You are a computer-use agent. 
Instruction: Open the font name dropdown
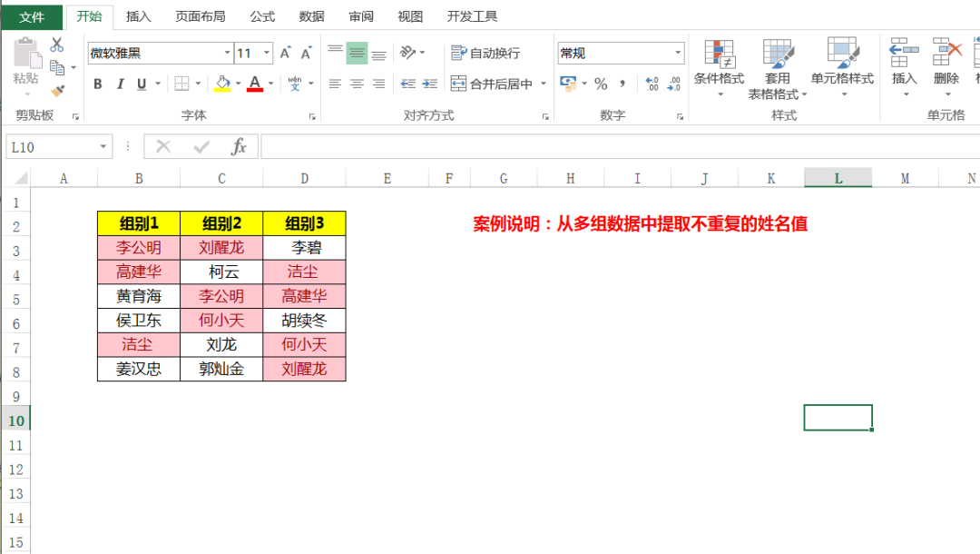pyautogui.click(x=225, y=52)
